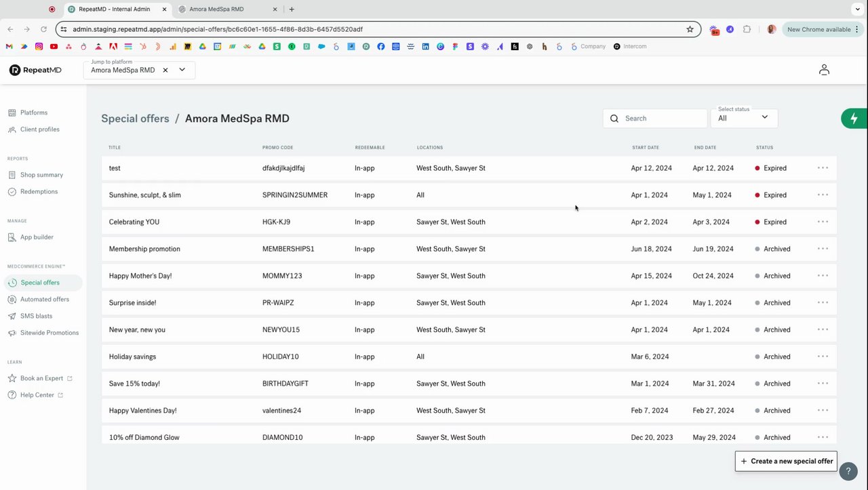
Task: Click the Status column header
Action: coord(764,147)
